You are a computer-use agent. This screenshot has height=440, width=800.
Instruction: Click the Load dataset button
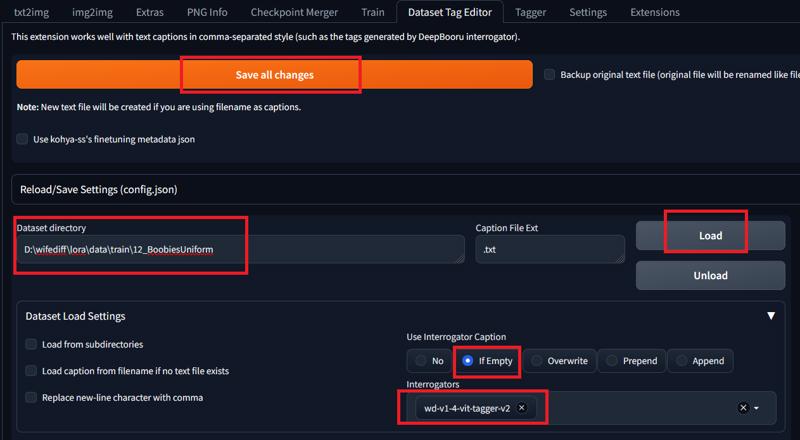pyautogui.click(x=710, y=235)
